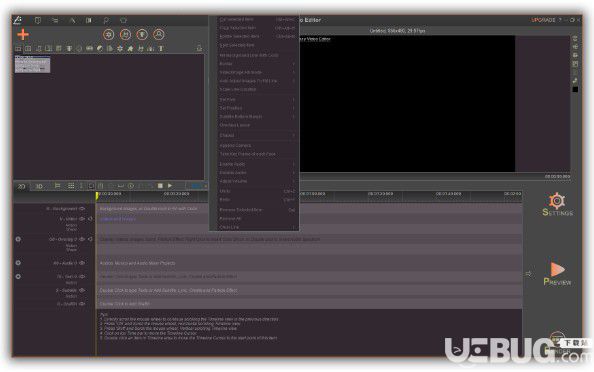Click the magnifier search icon in top bar

pyautogui.click(x=106, y=20)
